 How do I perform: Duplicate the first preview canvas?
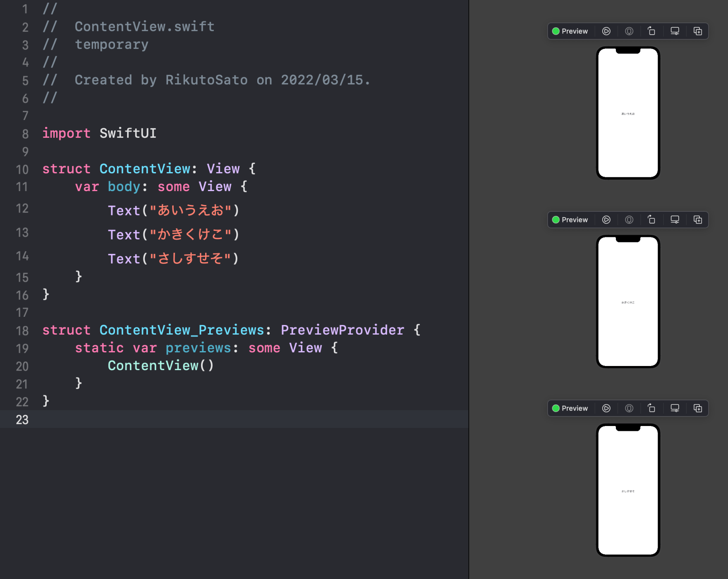coord(697,31)
